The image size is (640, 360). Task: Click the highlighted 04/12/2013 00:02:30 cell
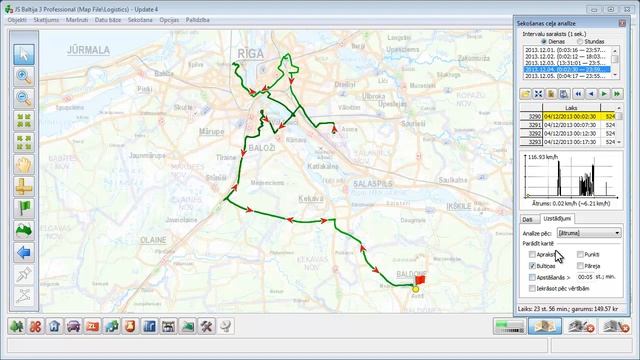pyautogui.click(x=571, y=117)
